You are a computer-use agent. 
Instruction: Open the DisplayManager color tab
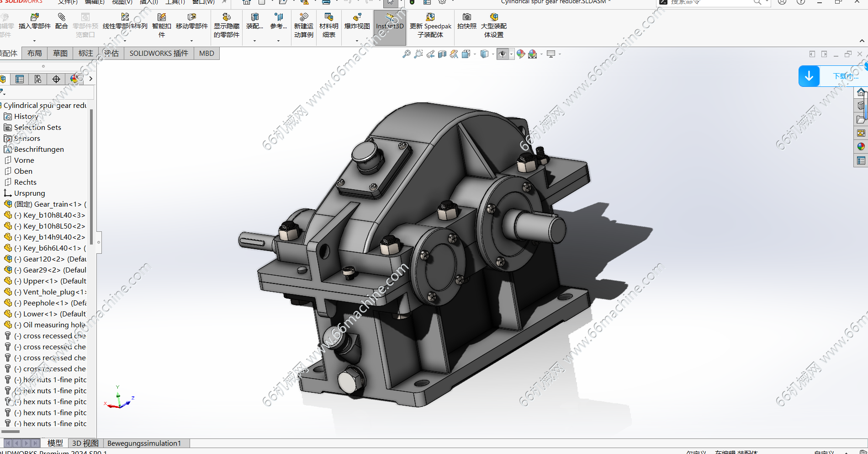(74, 79)
